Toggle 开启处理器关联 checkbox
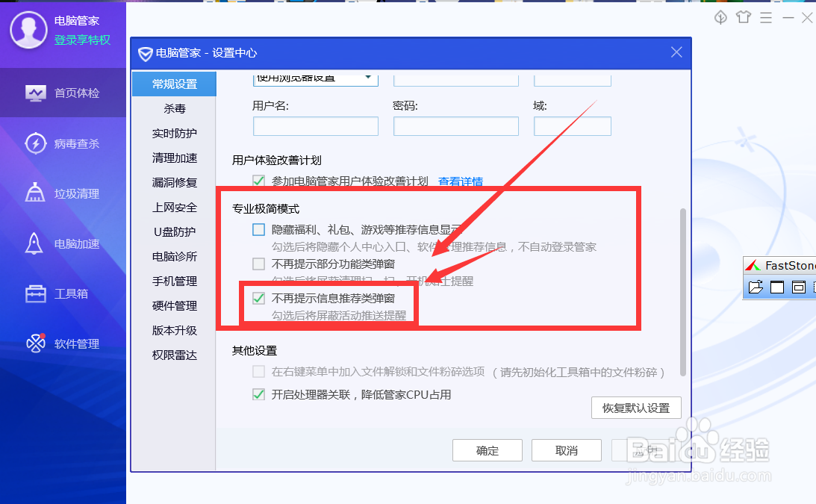The width and height of the screenshot is (816, 504). pos(258,395)
